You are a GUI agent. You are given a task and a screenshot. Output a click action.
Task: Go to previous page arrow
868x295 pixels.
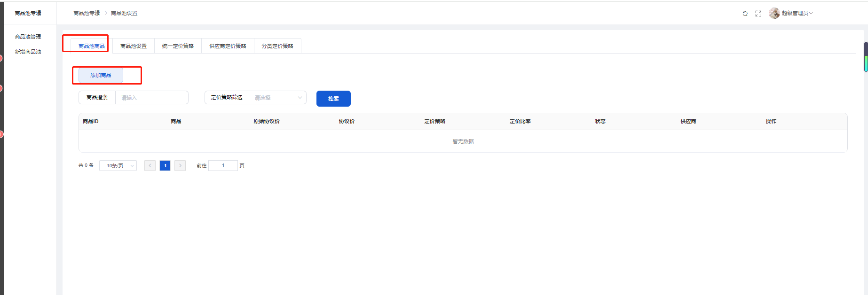tap(150, 165)
